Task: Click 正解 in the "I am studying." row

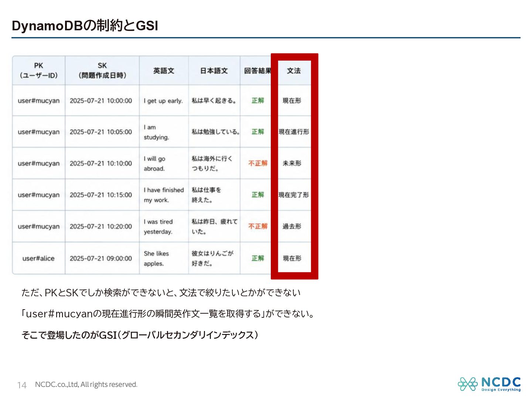Action: pyautogui.click(x=258, y=132)
